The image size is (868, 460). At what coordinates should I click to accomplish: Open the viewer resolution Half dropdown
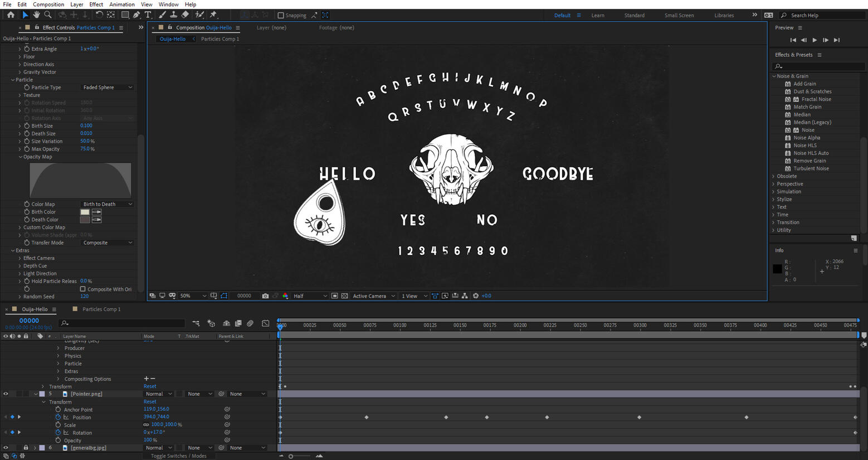click(x=310, y=296)
